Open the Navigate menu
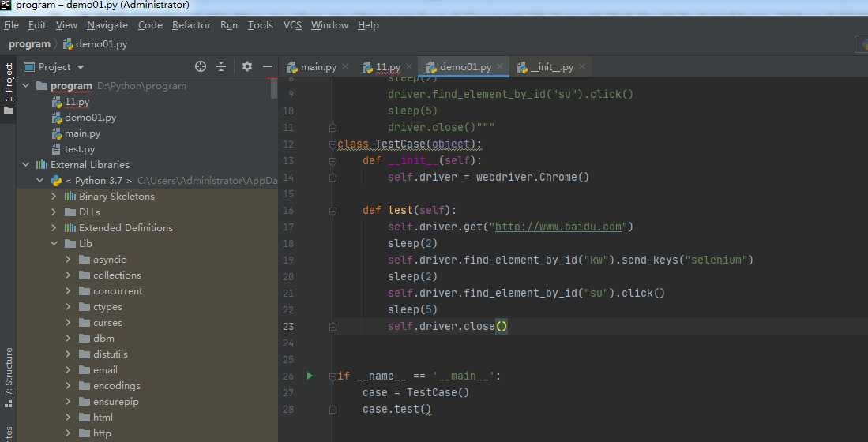This screenshot has height=442, width=868. (x=107, y=25)
